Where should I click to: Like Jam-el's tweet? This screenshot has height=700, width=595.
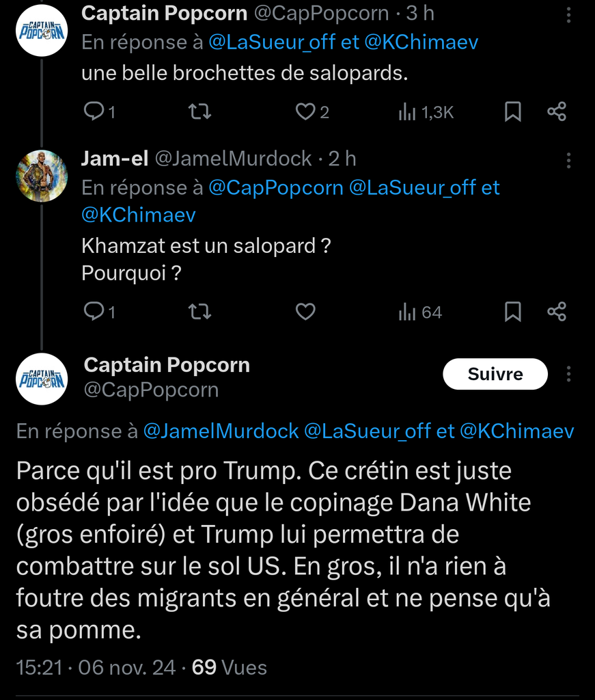pos(305,312)
